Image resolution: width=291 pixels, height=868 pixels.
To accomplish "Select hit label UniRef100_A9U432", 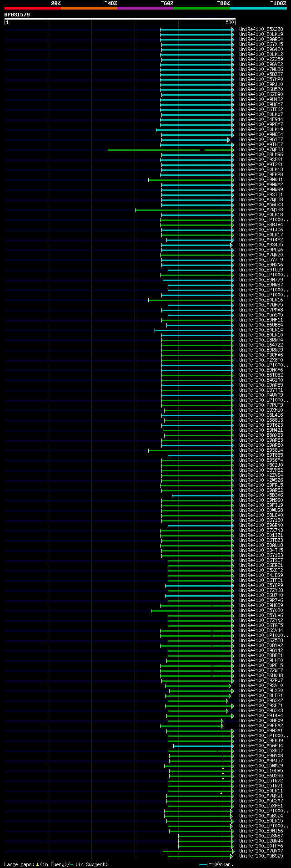I will coord(261,99).
